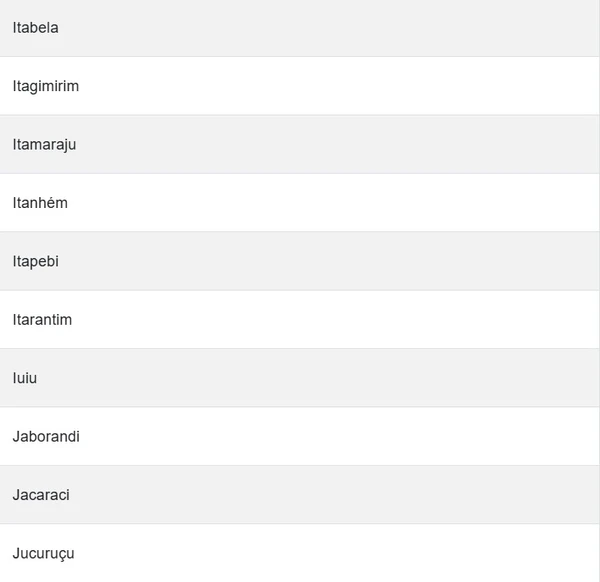Pick Itarantim from the municipality list
The width and height of the screenshot is (600, 582).
click(300, 320)
